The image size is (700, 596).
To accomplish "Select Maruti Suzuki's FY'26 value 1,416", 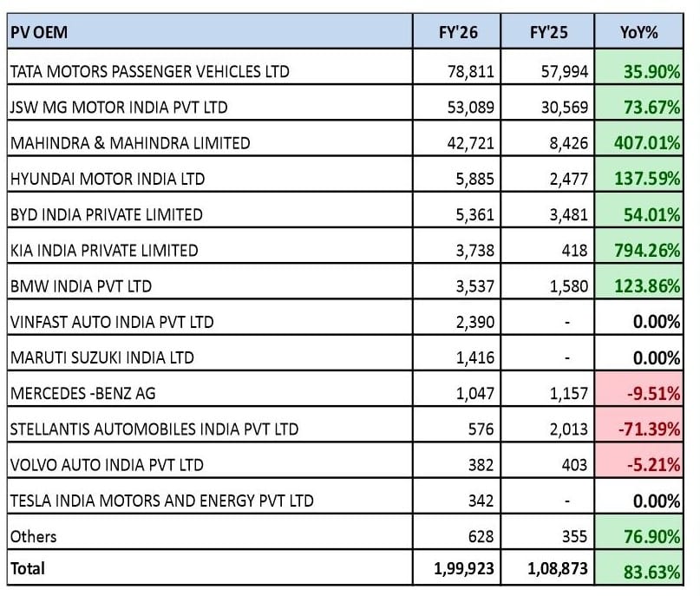I will [476, 357].
